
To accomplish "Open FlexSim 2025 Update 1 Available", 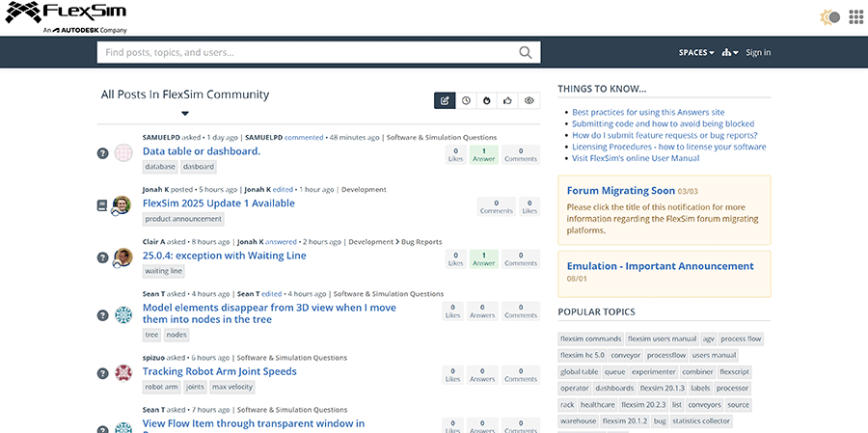I will point(219,203).
